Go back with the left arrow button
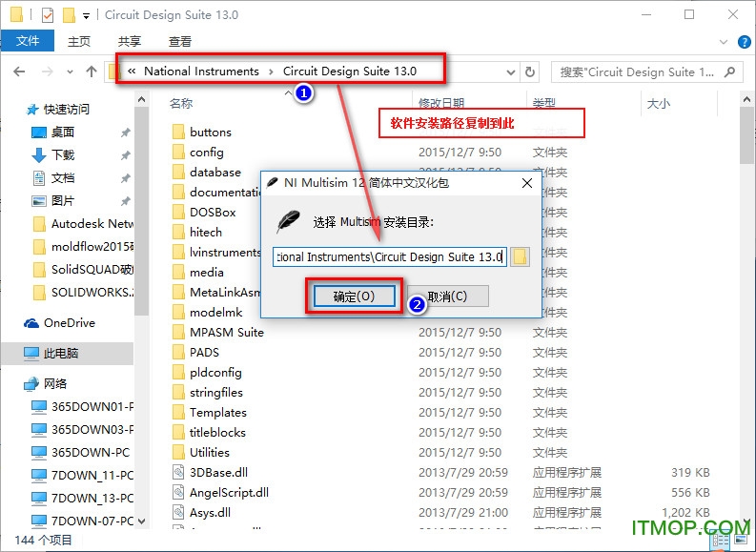 pyautogui.click(x=19, y=72)
